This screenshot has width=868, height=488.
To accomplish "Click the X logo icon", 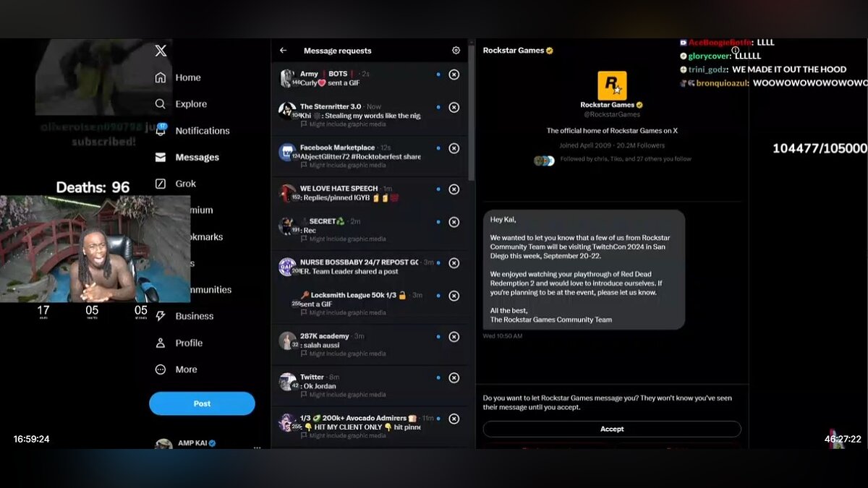I will tap(161, 51).
